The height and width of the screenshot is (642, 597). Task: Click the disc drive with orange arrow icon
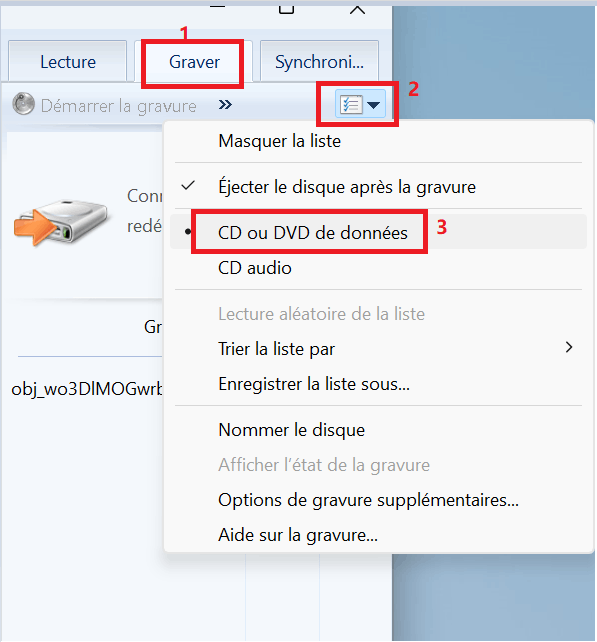pyautogui.click(x=61, y=222)
